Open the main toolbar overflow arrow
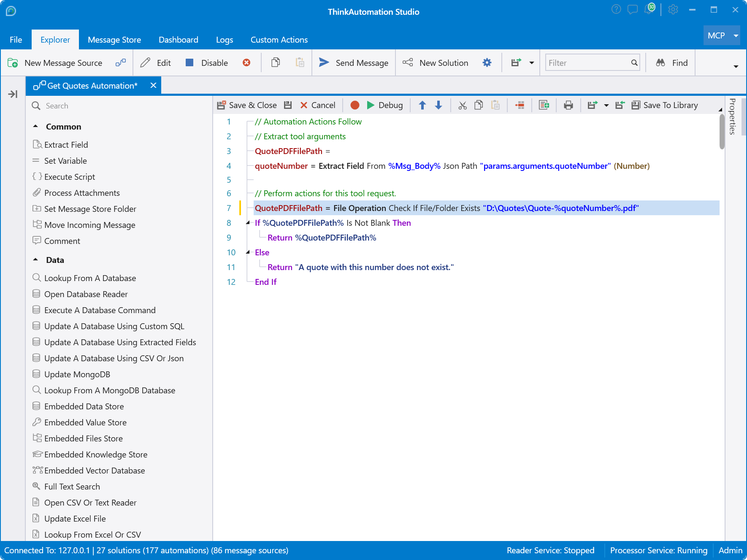This screenshot has height=560, width=747. pyautogui.click(x=736, y=67)
